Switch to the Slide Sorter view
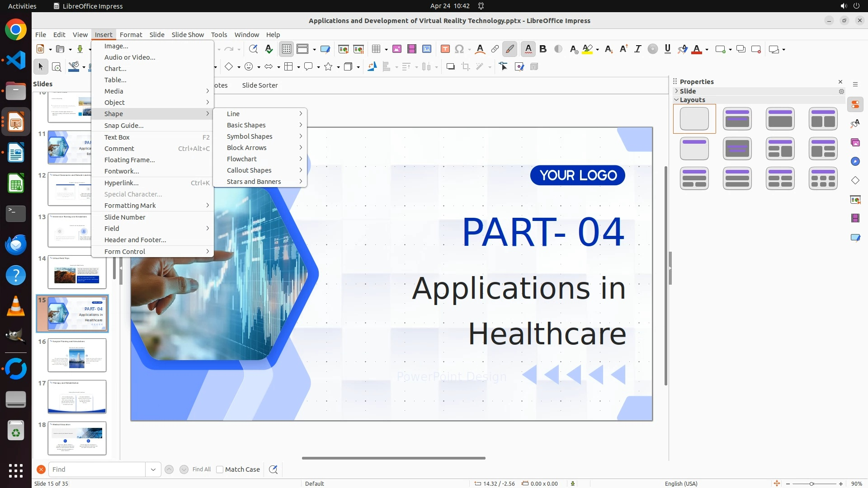 [259, 85]
